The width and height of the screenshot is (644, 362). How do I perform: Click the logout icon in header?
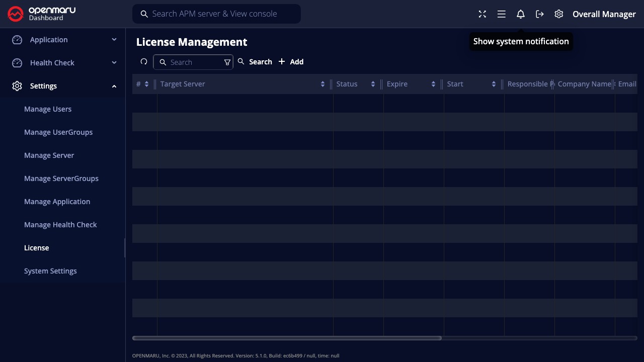click(x=539, y=14)
